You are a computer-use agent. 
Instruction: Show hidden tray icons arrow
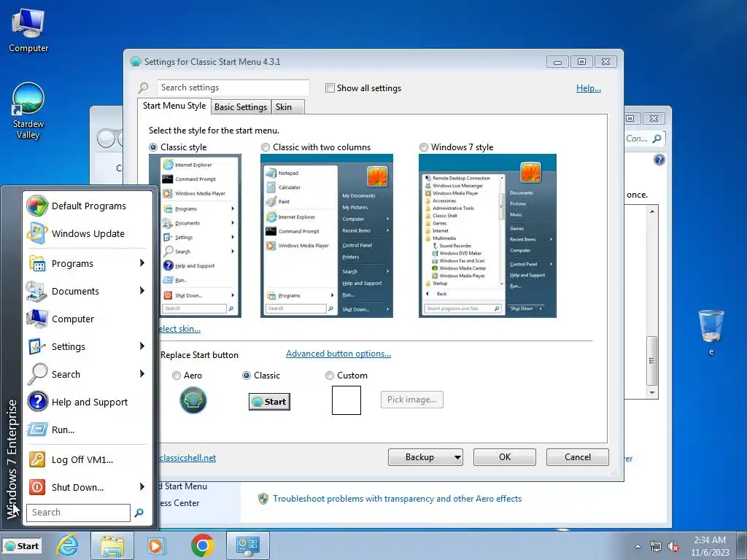638,547
